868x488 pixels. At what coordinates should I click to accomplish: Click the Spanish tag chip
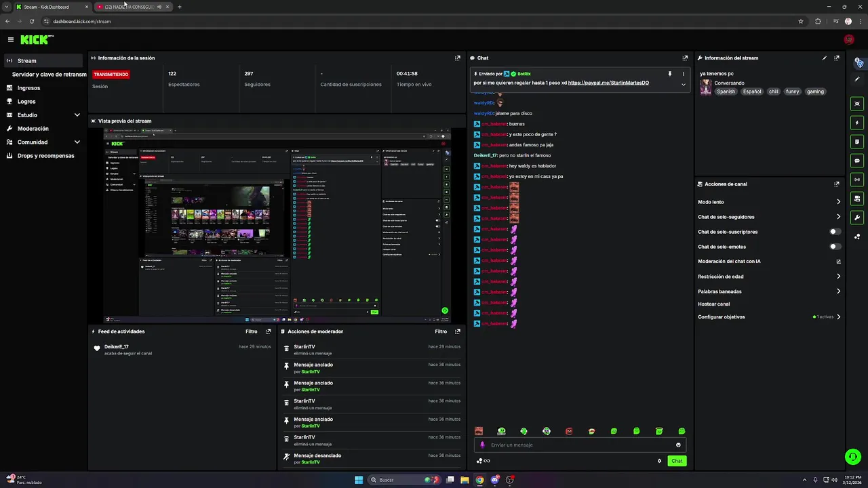[726, 91]
